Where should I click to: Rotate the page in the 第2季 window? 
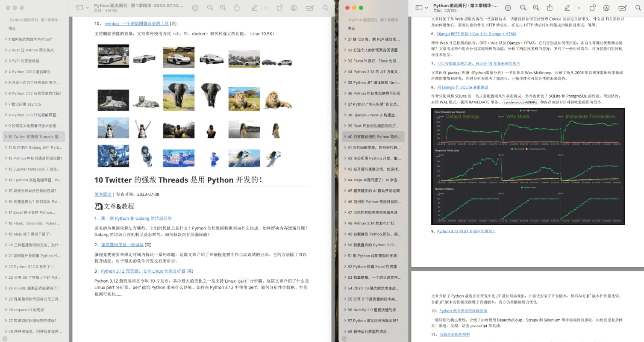592,8
